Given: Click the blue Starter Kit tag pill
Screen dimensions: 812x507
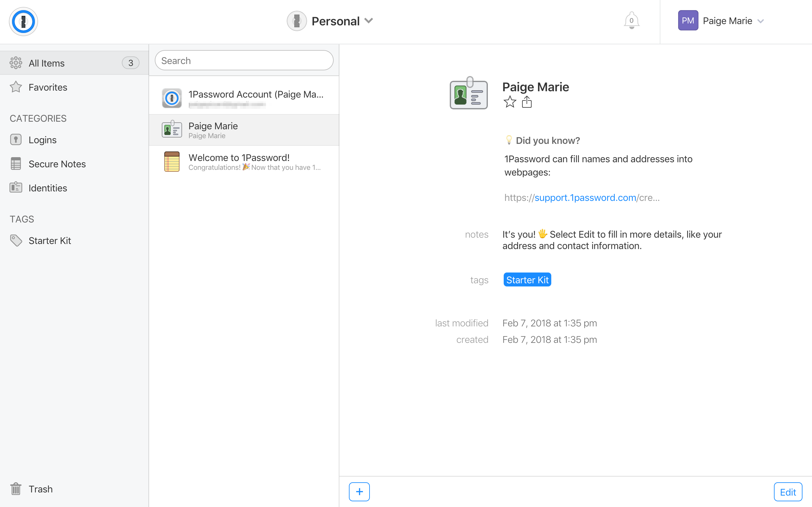Looking at the screenshot, I should click(527, 280).
